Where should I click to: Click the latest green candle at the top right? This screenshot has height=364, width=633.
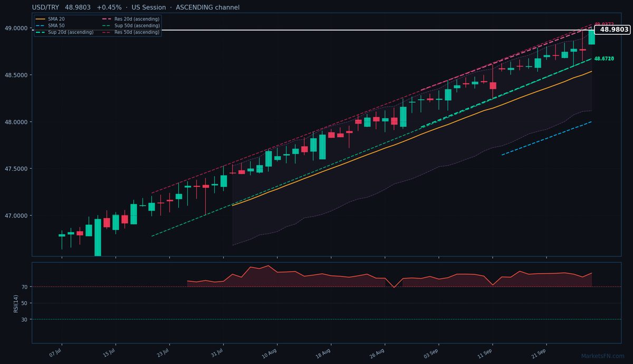coord(591,37)
